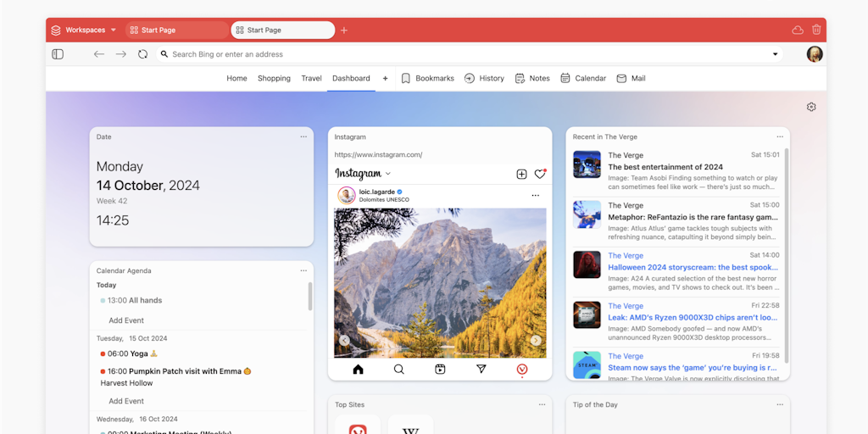Create a new Instagram post
Viewport: 868px width, 434px height.
tap(521, 175)
